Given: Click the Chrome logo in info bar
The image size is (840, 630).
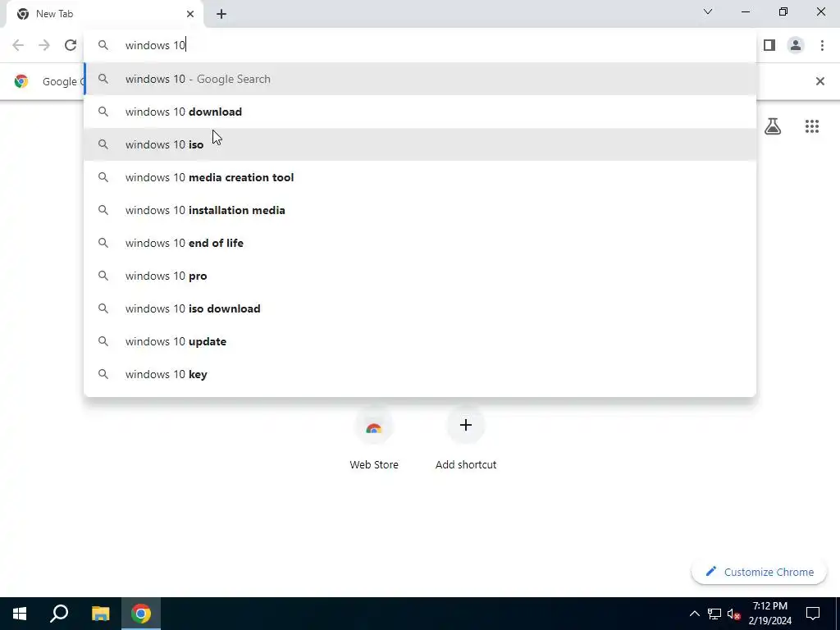Looking at the screenshot, I should 21,81.
